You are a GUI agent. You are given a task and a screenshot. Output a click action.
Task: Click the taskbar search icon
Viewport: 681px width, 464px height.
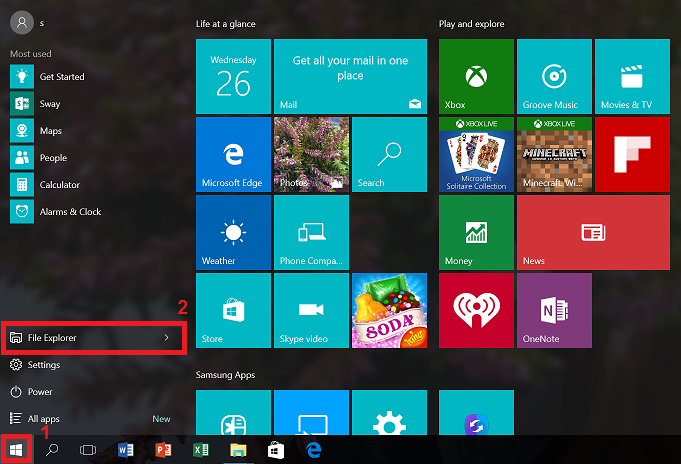[x=52, y=450]
